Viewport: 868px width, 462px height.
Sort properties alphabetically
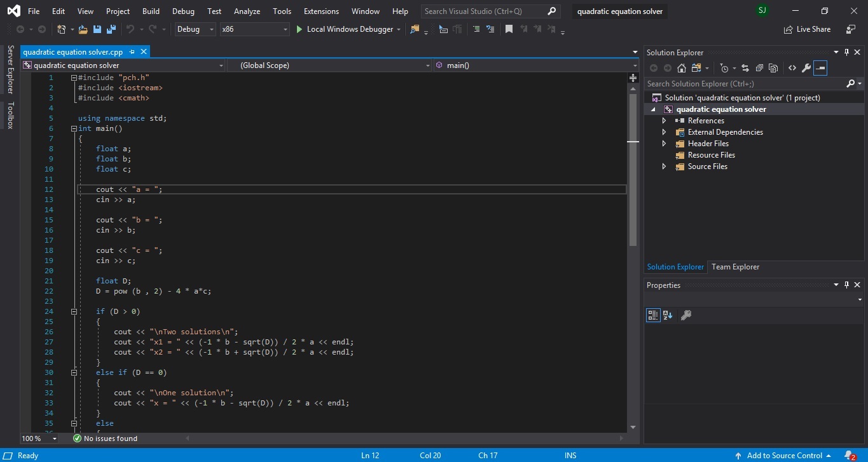[668, 315]
